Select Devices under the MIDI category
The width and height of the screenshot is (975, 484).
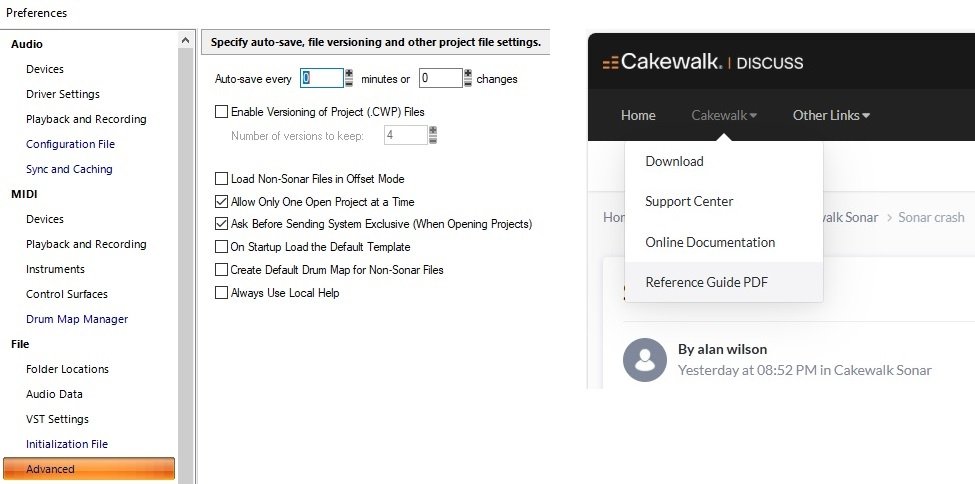(45, 219)
